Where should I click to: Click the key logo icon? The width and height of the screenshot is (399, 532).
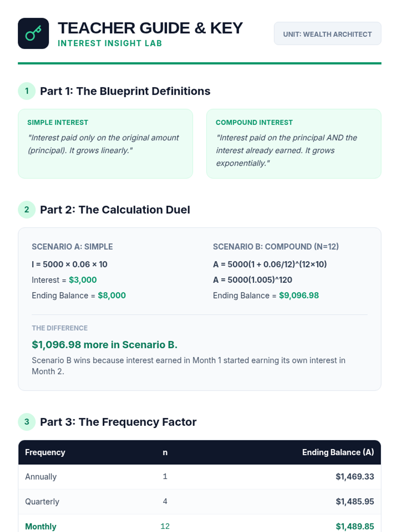point(33,33)
